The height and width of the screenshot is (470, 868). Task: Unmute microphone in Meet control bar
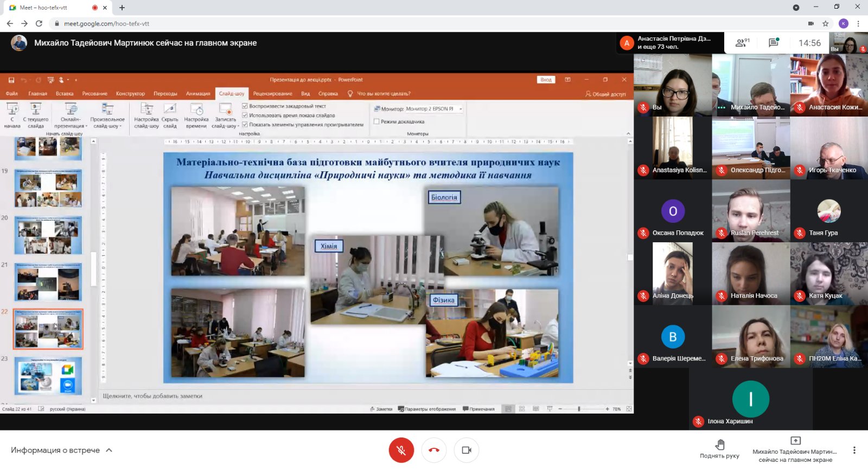pos(401,450)
